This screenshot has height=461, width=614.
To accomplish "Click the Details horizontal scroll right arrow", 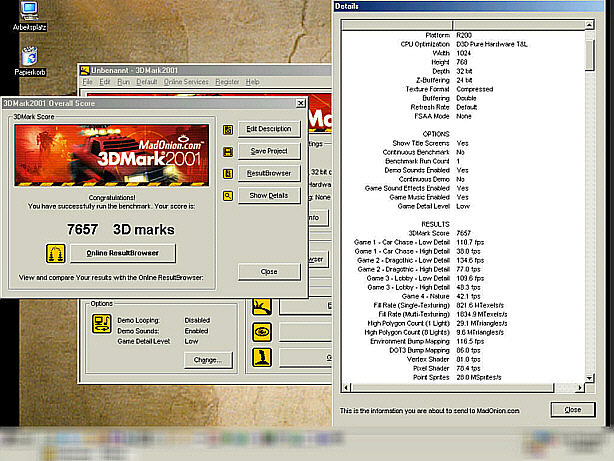I will 580,388.
